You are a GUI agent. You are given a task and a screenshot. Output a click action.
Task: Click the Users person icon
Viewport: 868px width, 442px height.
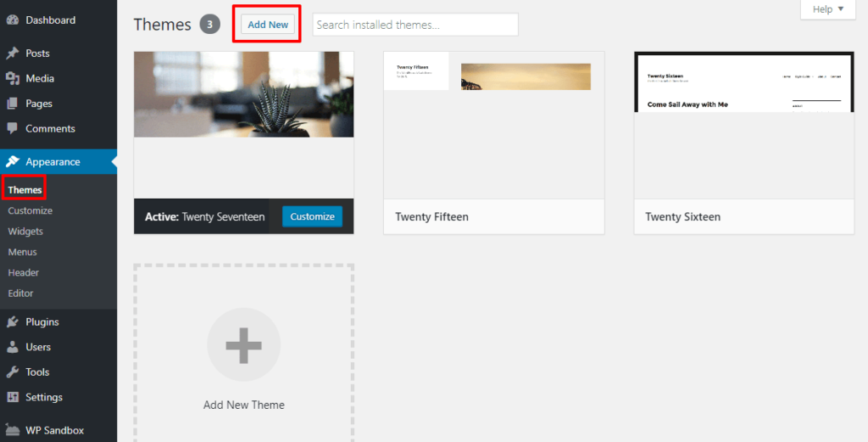click(x=12, y=347)
